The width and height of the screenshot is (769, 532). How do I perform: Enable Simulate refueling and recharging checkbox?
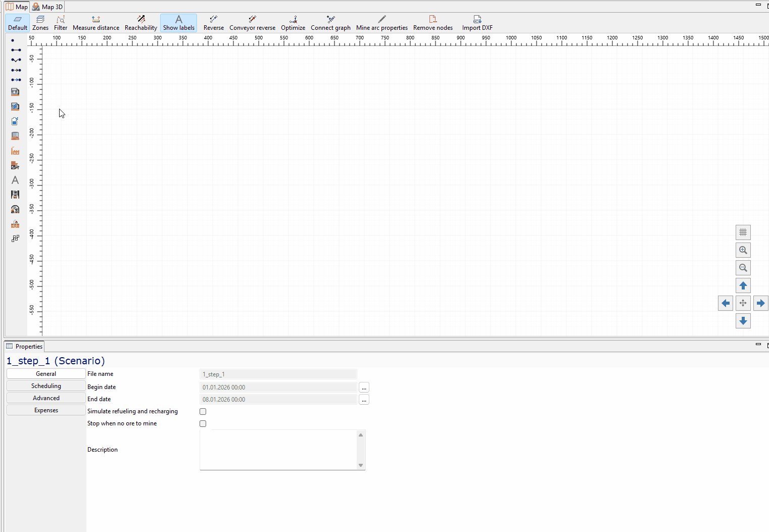203,412
